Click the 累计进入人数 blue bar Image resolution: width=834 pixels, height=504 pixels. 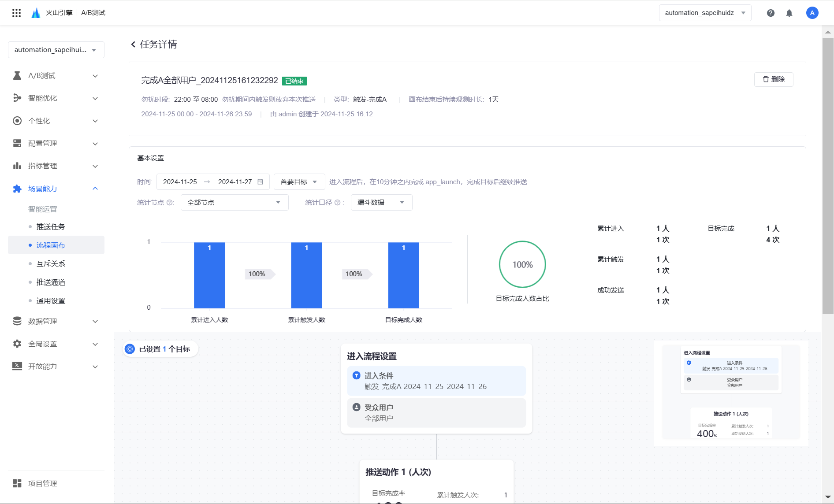tap(209, 275)
